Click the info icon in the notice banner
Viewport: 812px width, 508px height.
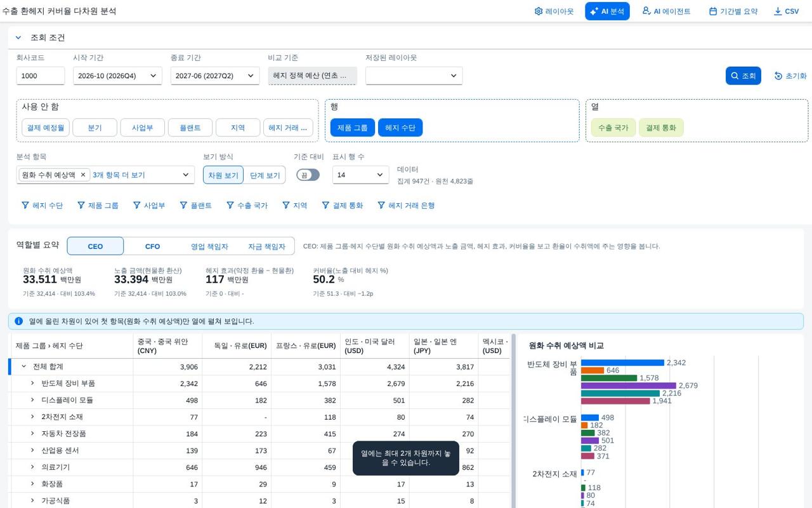(x=19, y=321)
